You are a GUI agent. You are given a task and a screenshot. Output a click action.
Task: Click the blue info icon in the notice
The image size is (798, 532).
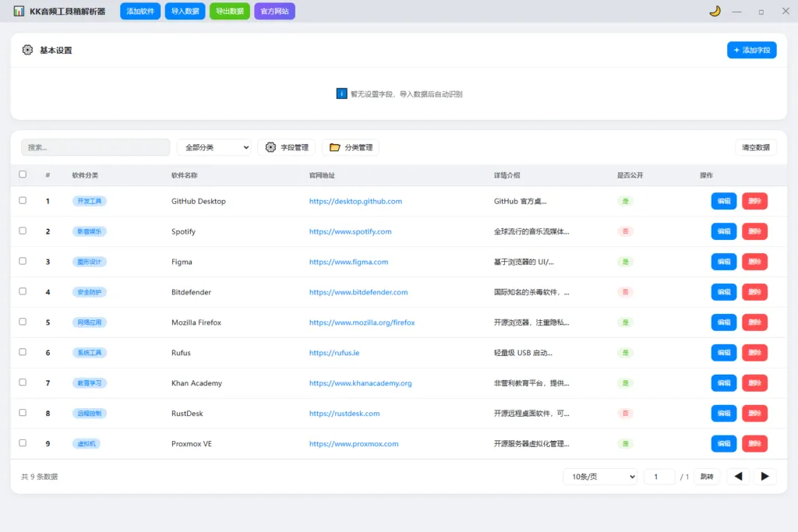click(x=341, y=93)
